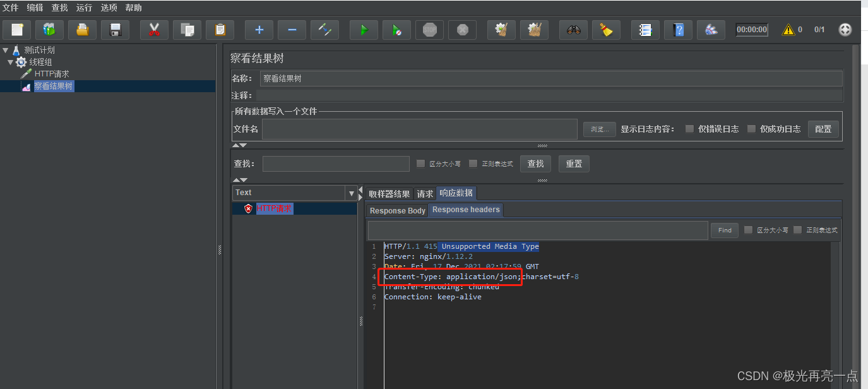The height and width of the screenshot is (389, 868).
Task: Click the 名称 input field
Action: 551,78
